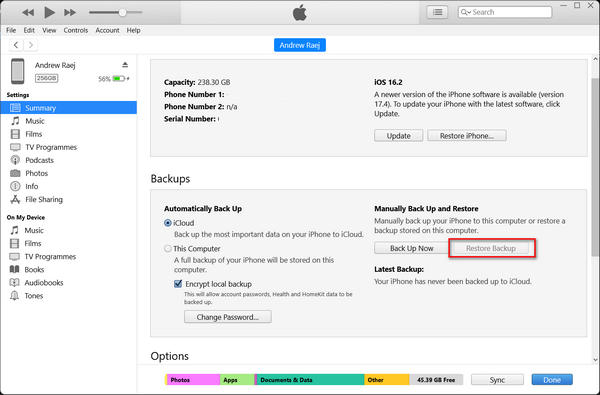Open the Account menu

107,30
